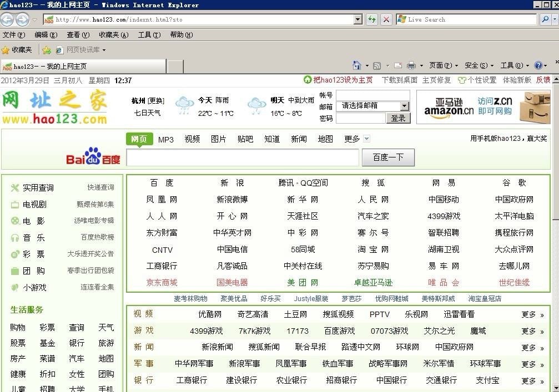
Task: Open the 请选择邮箱 mailbox dropdown
Action: [x=404, y=106]
